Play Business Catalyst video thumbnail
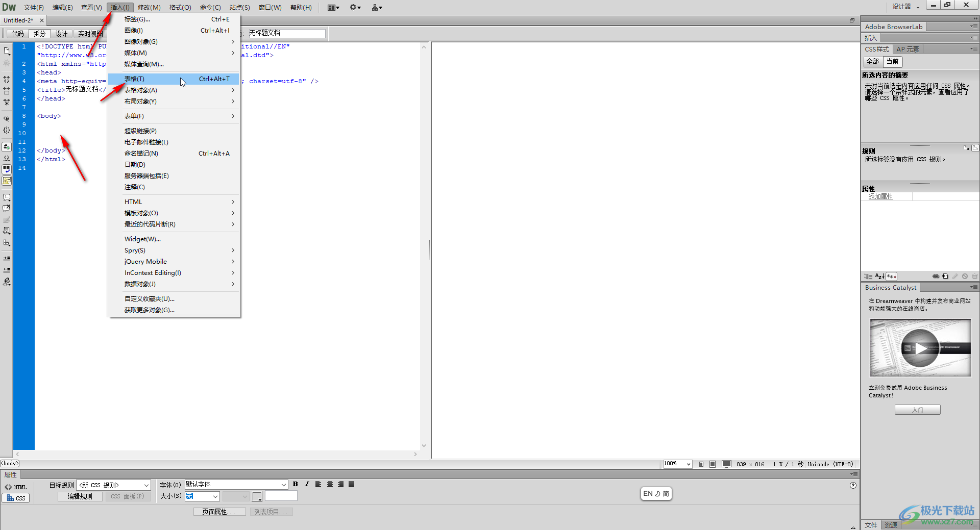 (920, 348)
